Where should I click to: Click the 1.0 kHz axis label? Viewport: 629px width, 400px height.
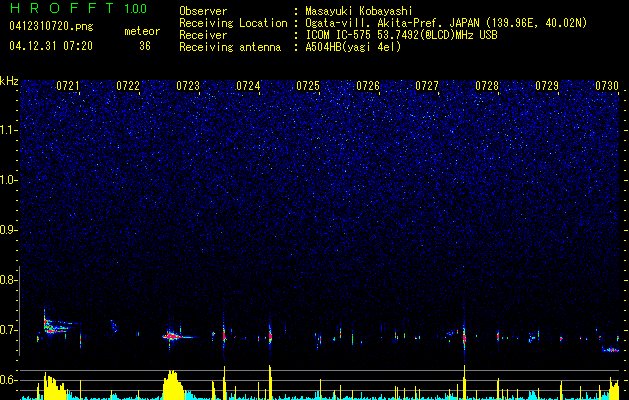[9, 180]
